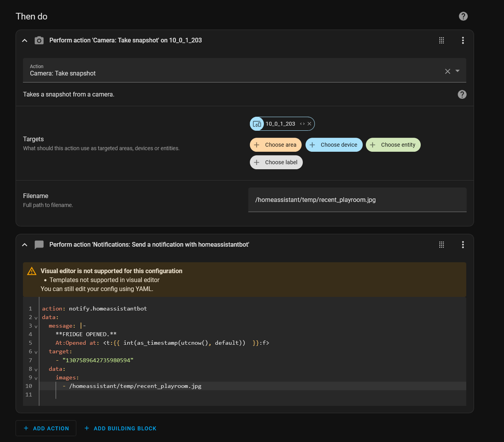
Task: Open the Action dropdown showing Camera: Take snapshot
Action: 458,71
